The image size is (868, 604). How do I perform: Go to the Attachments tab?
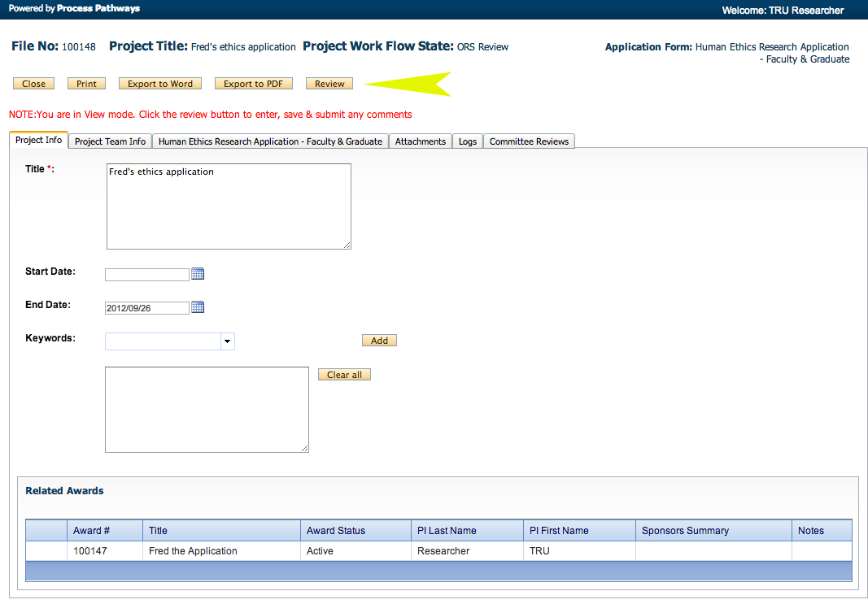pos(421,141)
